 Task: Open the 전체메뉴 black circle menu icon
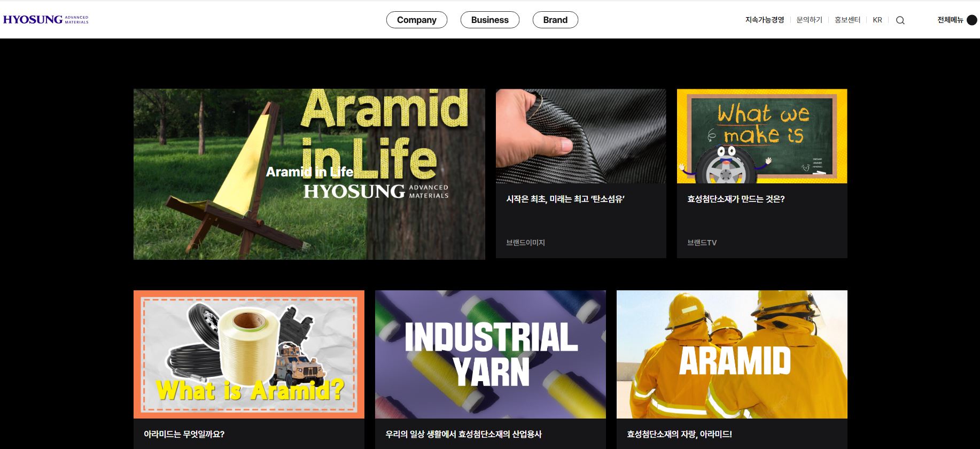point(972,20)
